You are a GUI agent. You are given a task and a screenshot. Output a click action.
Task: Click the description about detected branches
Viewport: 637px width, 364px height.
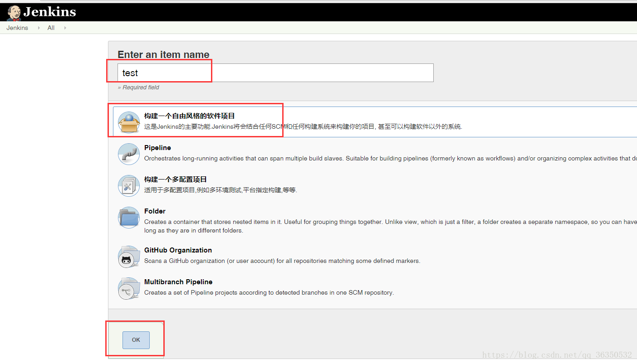point(269,293)
